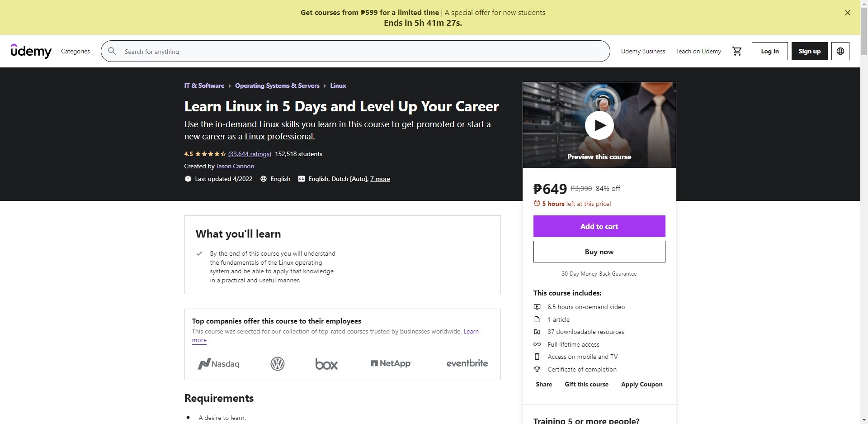Click the certificate trophy icon
The image size is (868, 424).
pos(537,369)
